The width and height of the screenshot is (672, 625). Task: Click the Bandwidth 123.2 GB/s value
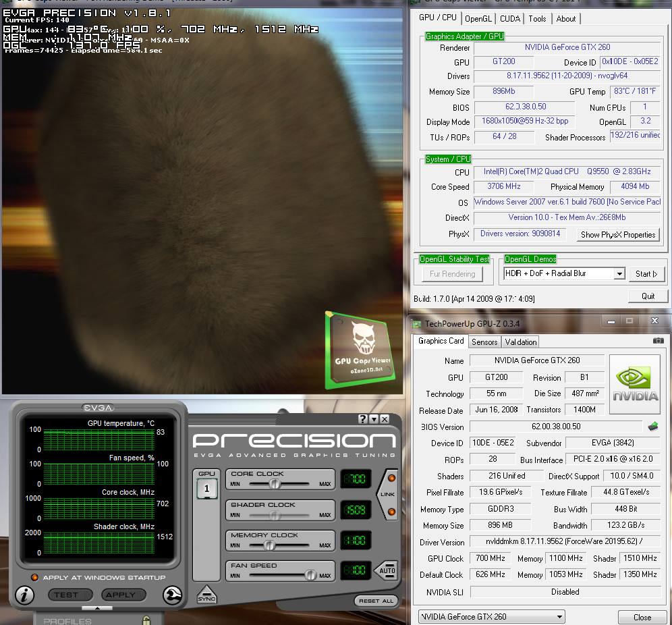click(x=625, y=526)
